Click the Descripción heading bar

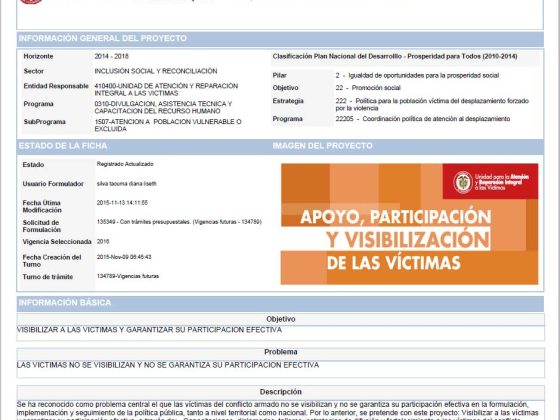[280, 392]
